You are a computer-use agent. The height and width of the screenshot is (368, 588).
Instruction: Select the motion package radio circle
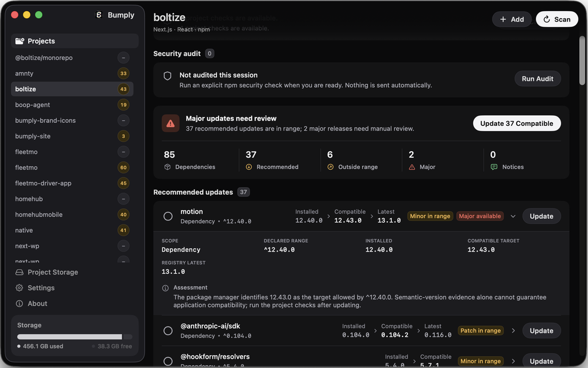click(x=168, y=216)
